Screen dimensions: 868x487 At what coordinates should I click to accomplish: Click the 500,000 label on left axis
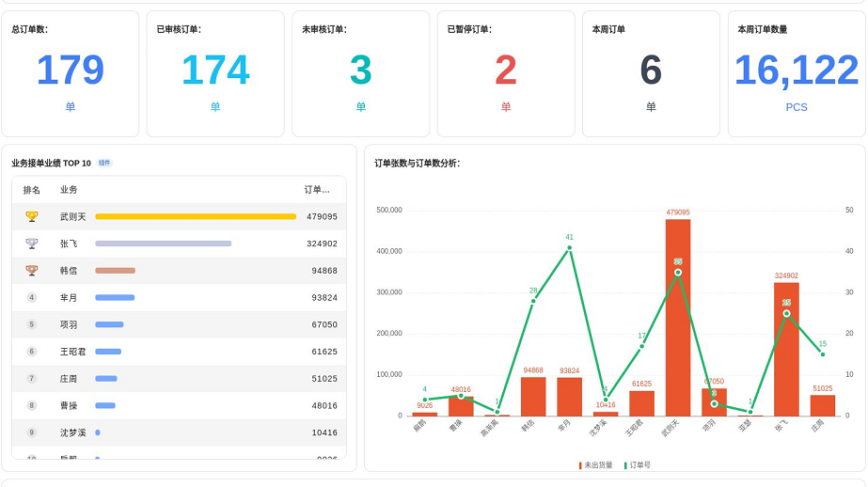(x=389, y=210)
